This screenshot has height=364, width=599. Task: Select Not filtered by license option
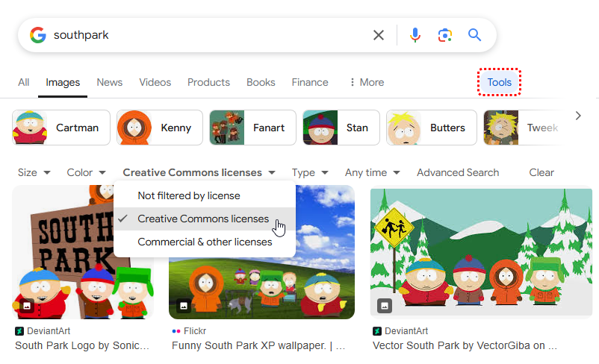point(205,195)
